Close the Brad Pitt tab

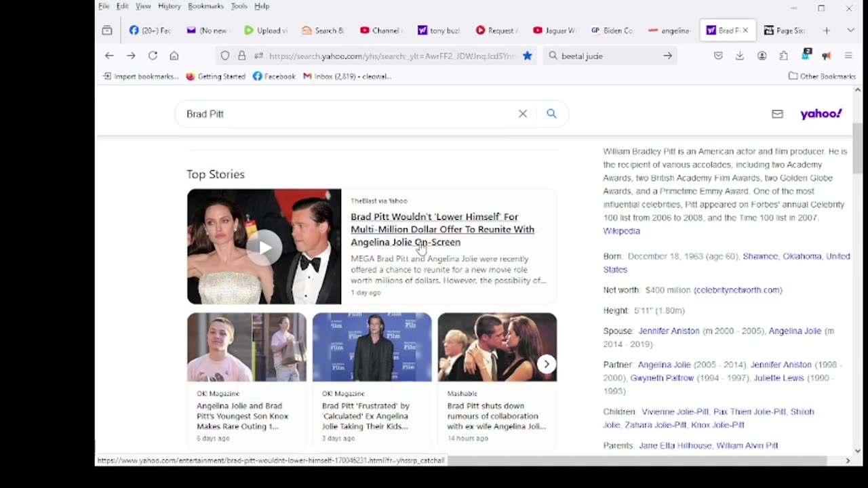(745, 30)
